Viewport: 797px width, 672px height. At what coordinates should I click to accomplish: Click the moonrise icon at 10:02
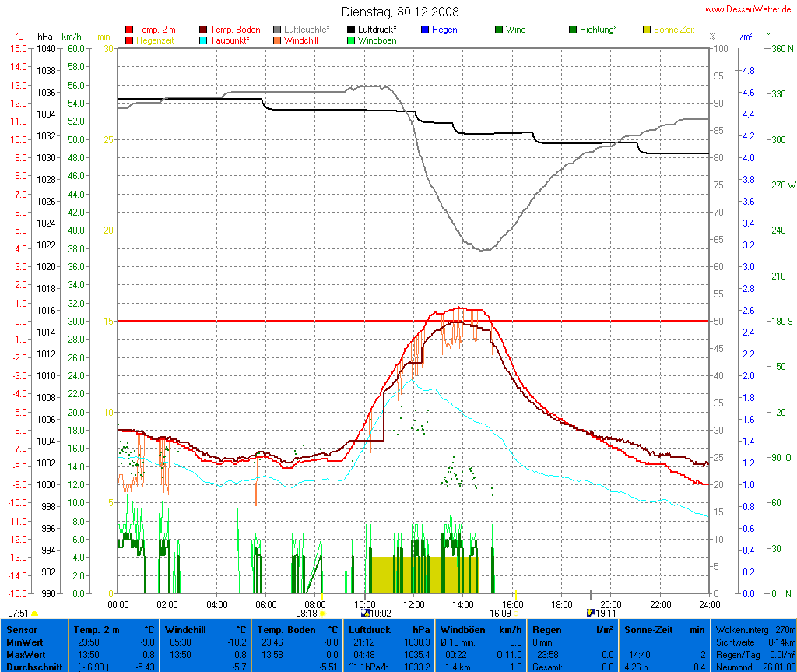coord(366,613)
